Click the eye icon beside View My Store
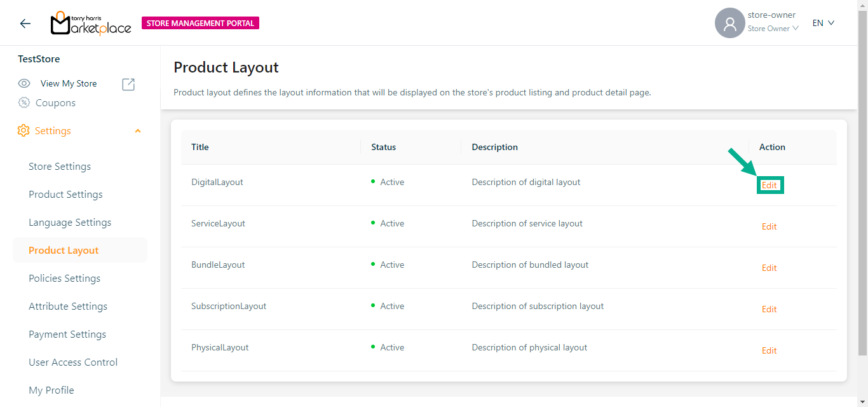Image resolution: width=868 pixels, height=407 pixels. coord(24,83)
